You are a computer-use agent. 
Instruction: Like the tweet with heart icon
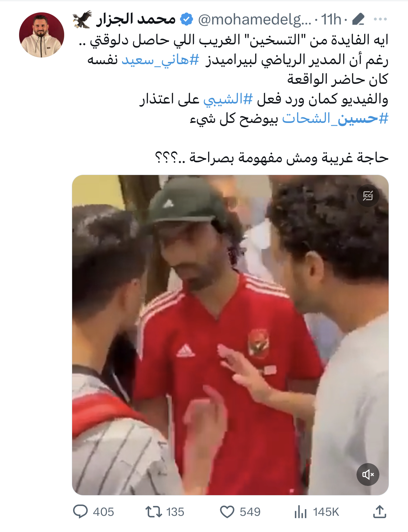tap(227, 512)
